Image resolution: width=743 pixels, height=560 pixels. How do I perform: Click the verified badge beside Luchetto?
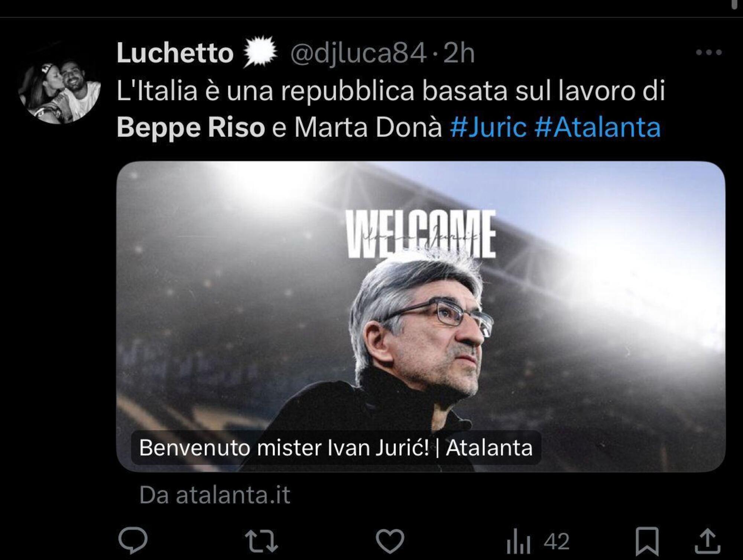pyautogui.click(x=260, y=52)
